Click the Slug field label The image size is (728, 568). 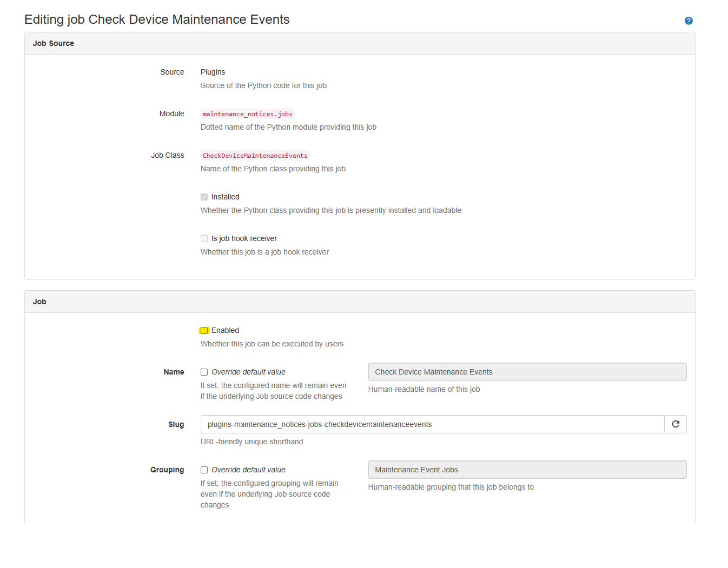point(176,424)
